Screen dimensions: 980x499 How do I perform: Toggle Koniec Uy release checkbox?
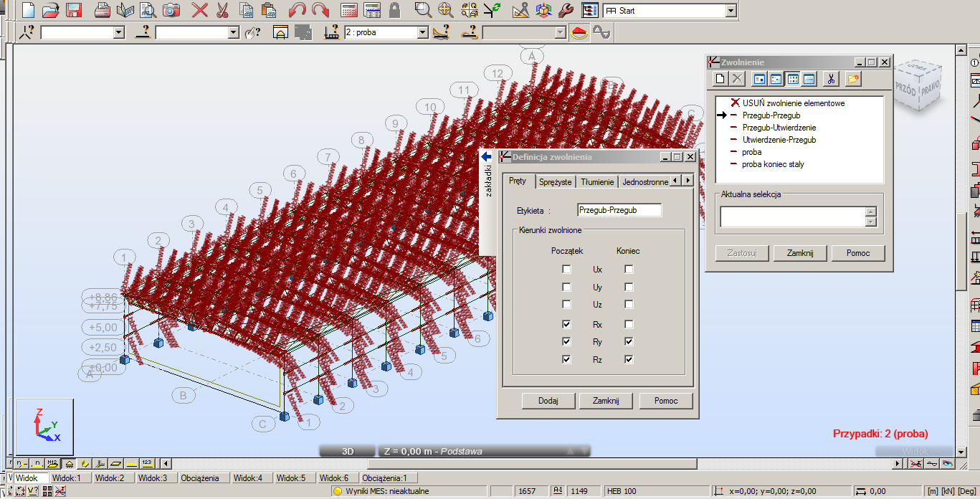[x=629, y=287]
